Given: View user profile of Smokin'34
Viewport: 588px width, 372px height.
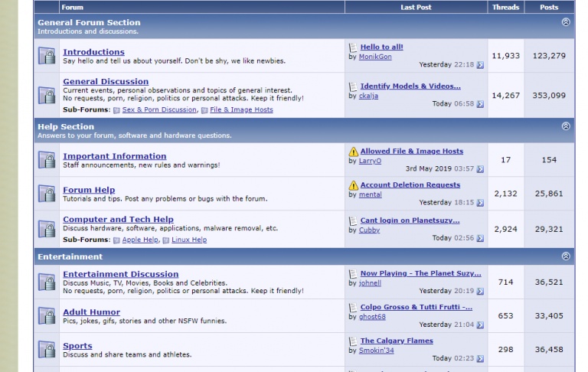Looking at the screenshot, I should pyautogui.click(x=376, y=351).
